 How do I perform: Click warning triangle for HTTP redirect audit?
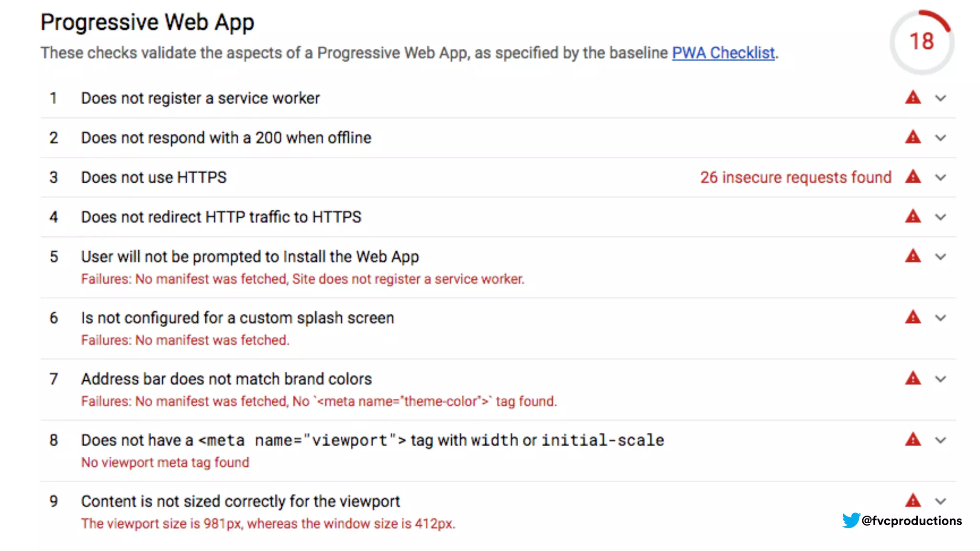tap(913, 217)
